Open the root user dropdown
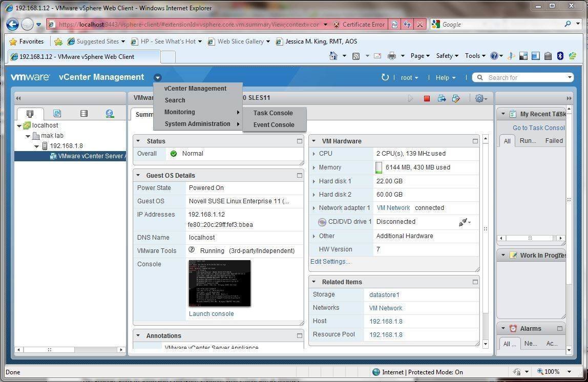The width and height of the screenshot is (588, 382). [x=409, y=78]
